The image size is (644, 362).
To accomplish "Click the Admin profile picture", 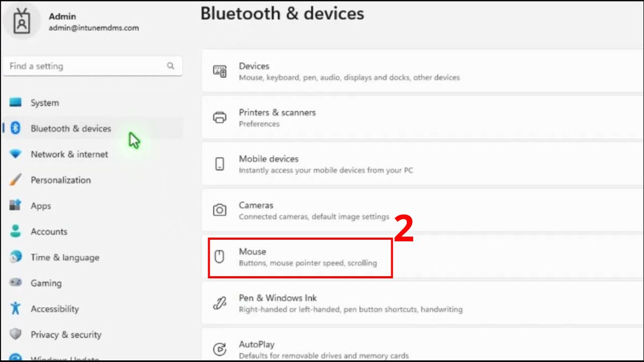I will click(22, 21).
